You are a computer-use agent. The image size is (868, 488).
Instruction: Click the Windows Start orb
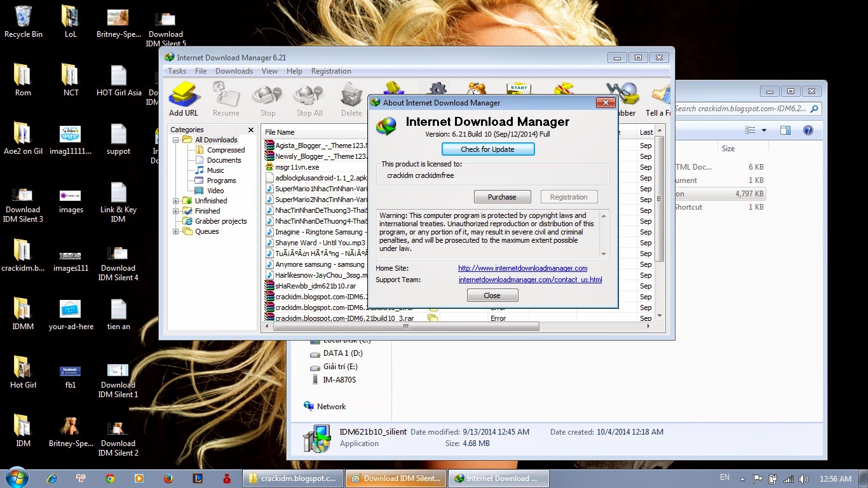(x=16, y=478)
